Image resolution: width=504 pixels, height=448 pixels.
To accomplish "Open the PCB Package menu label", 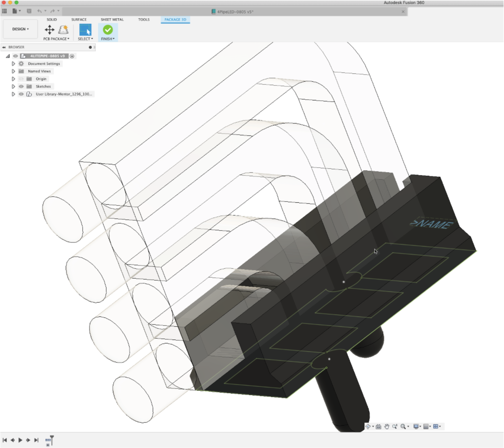I will coord(56,39).
